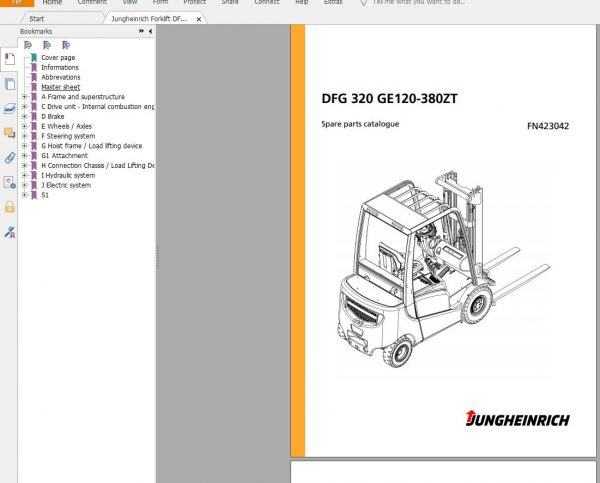Open the Form ribbon tab
600x483 pixels.
160,2
